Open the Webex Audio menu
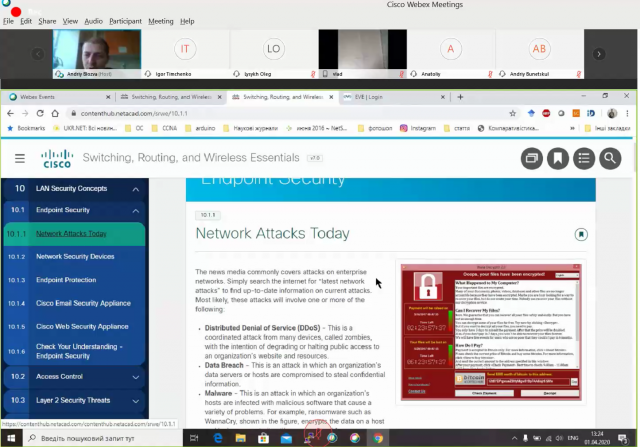 [93, 21]
